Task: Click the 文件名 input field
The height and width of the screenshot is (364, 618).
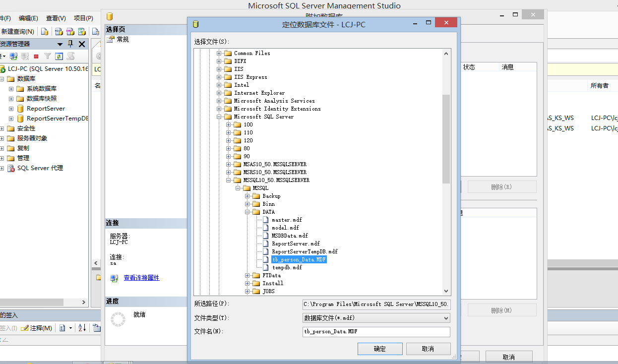Action: (376, 332)
